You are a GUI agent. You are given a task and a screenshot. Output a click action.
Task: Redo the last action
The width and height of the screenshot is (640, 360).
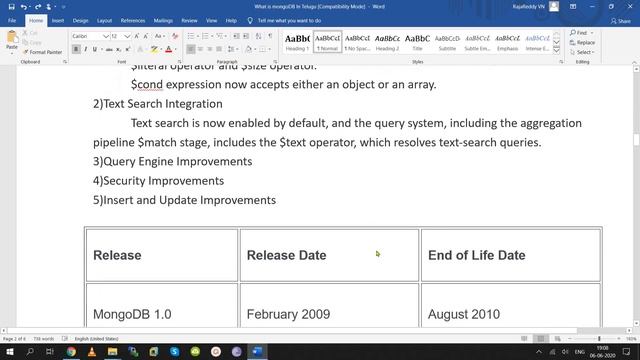pyautogui.click(x=38, y=7)
